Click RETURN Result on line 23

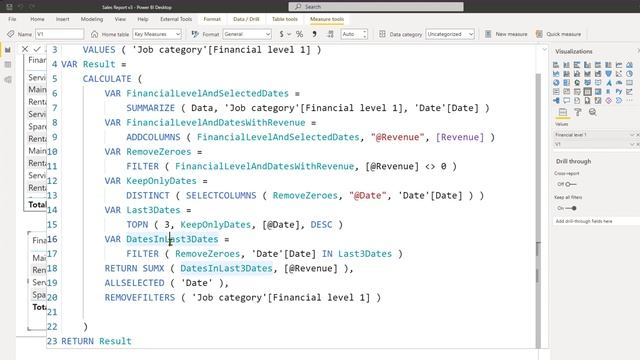point(96,341)
